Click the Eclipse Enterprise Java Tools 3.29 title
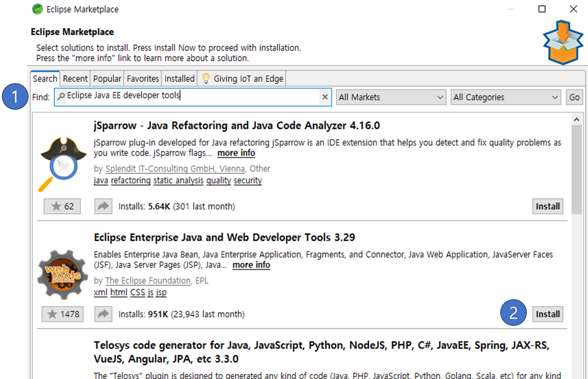Viewport: 588px width, 379px height. (225, 238)
